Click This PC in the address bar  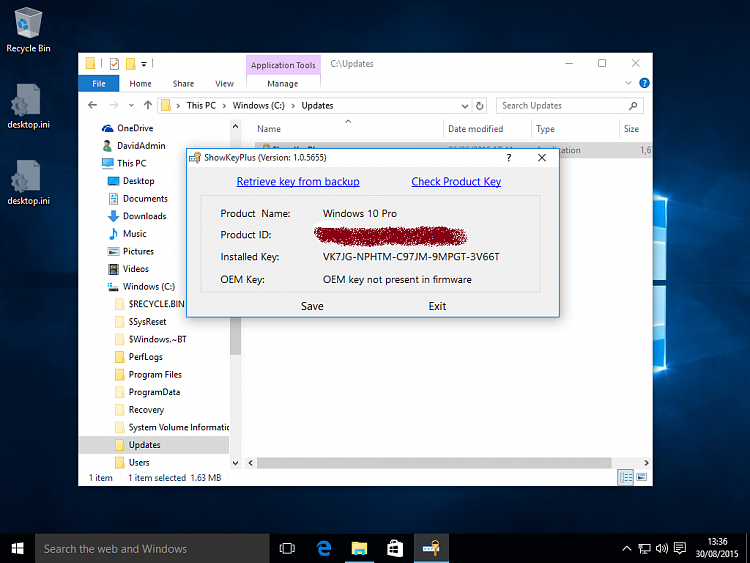tap(201, 106)
